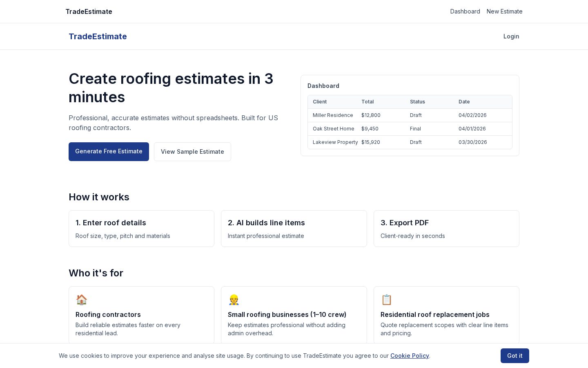Dismiss cookie banner with Got it
The width and height of the screenshot is (588, 368).
tap(514, 356)
